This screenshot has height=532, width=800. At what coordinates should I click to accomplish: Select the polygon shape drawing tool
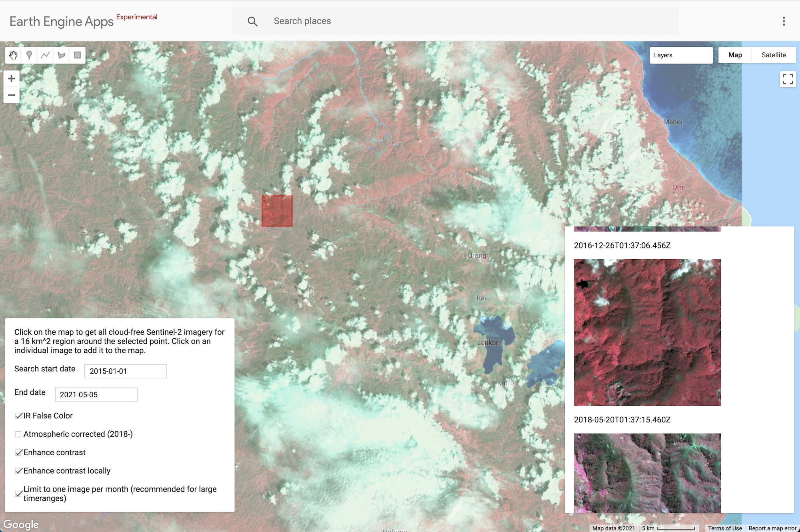(x=61, y=55)
